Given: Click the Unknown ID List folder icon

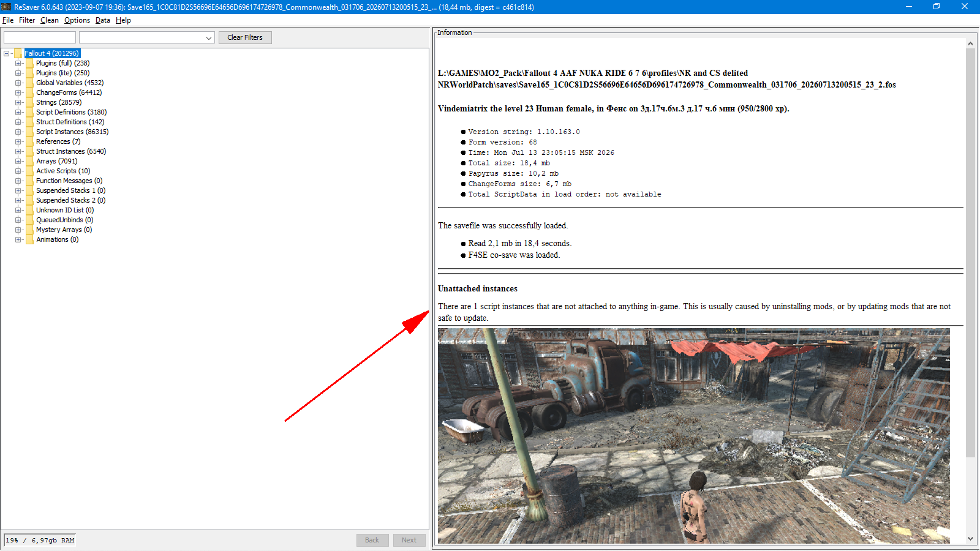Looking at the screenshot, I should [x=30, y=210].
